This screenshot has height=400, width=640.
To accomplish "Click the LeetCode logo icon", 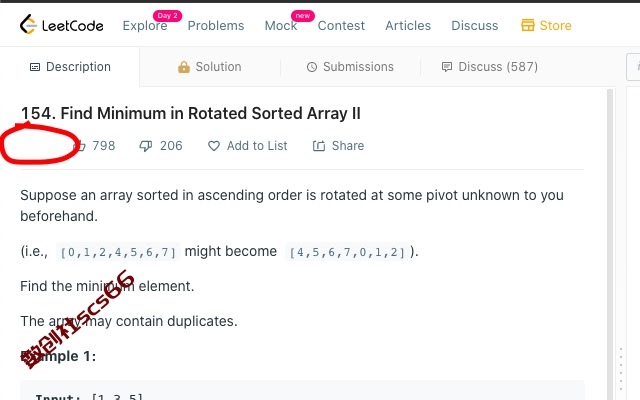I will pyautogui.click(x=28, y=24).
